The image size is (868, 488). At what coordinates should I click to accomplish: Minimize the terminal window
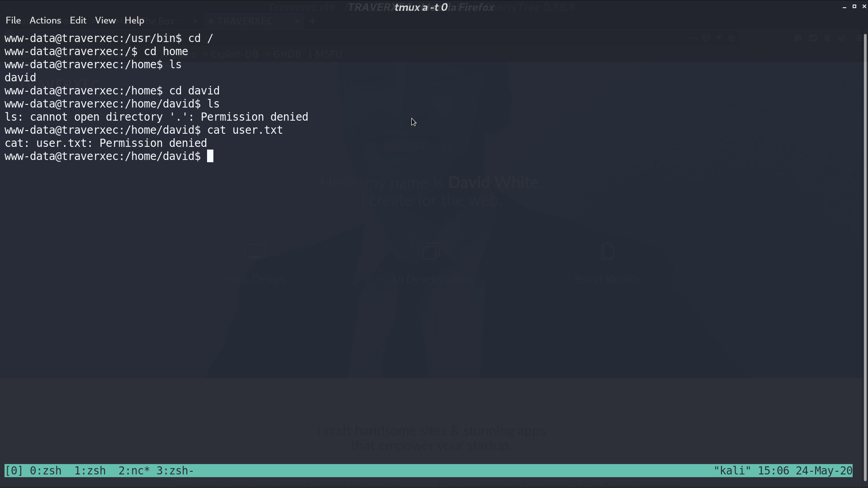click(x=844, y=7)
